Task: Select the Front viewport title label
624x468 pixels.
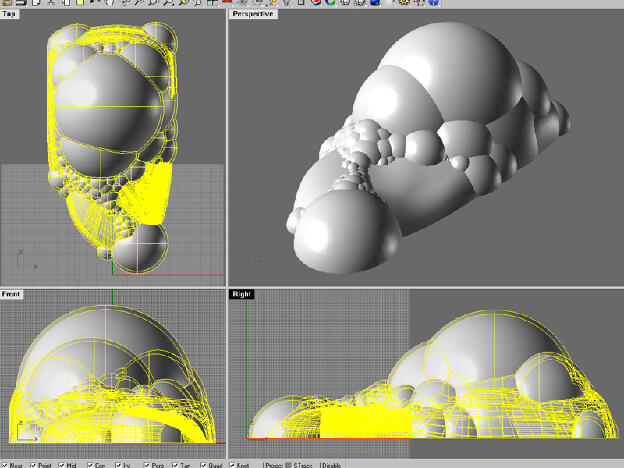Action: coord(12,294)
